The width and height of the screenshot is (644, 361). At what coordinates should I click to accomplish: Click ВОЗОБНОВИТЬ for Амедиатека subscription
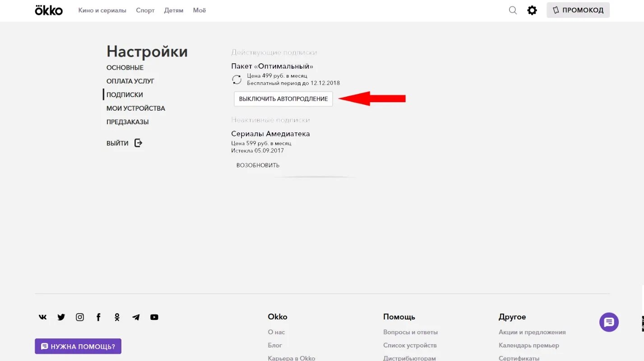coord(258,165)
